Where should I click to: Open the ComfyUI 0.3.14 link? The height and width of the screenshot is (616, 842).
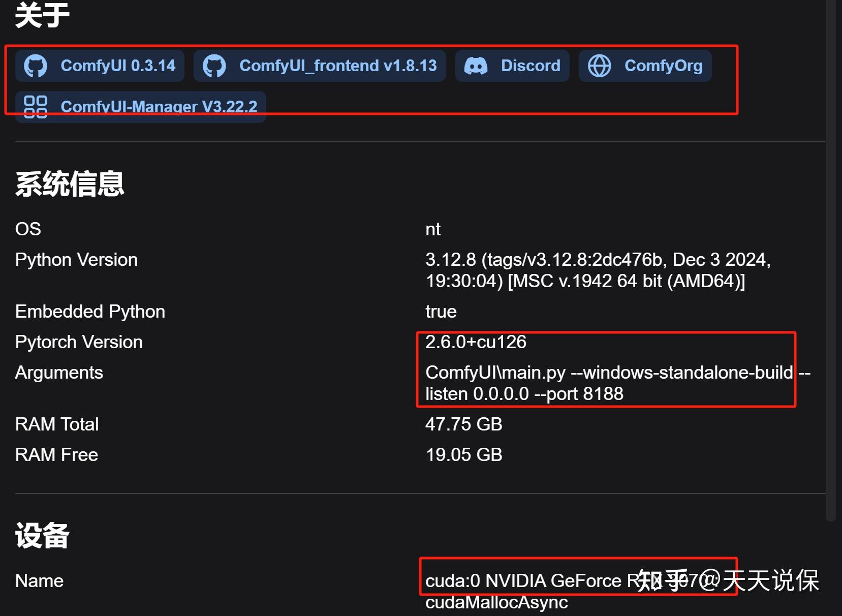pyautogui.click(x=118, y=66)
